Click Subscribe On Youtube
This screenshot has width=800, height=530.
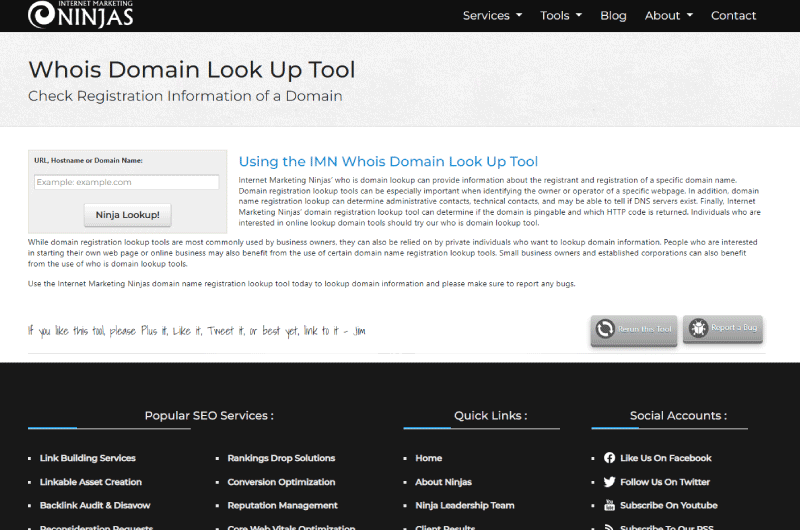(669, 506)
